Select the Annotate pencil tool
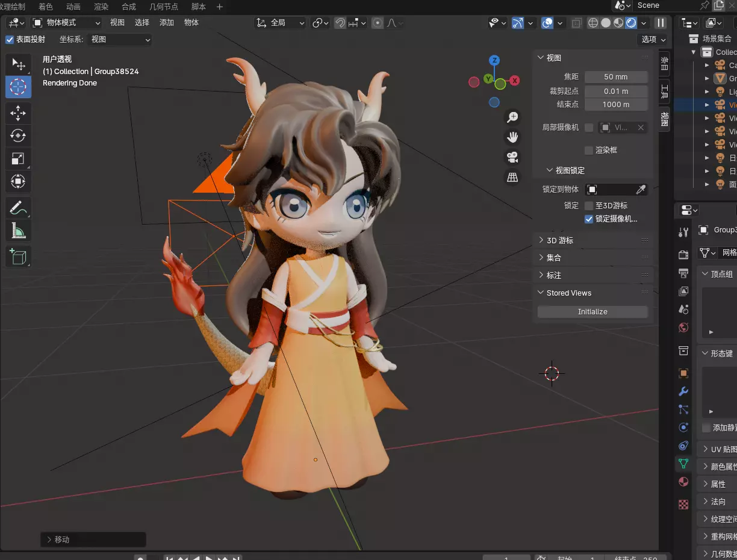The width and height of the screenshot is (737, 560). [x=18, y=208]
